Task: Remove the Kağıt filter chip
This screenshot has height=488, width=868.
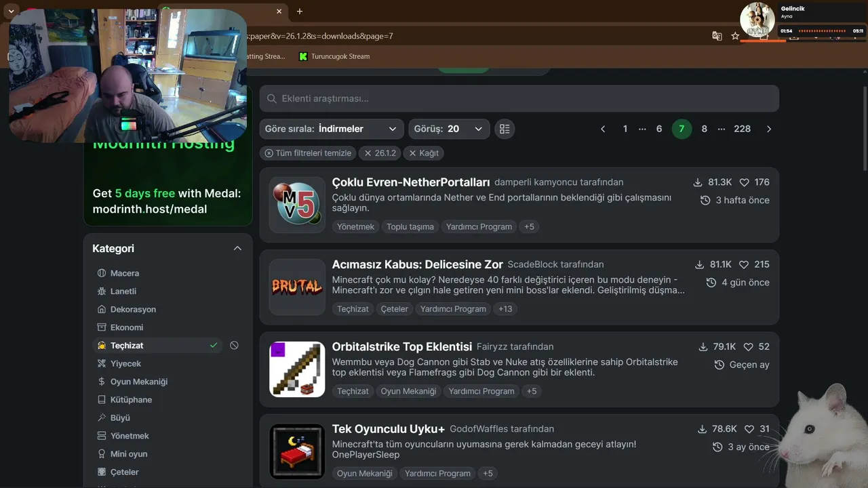Action: click(424, 153)
